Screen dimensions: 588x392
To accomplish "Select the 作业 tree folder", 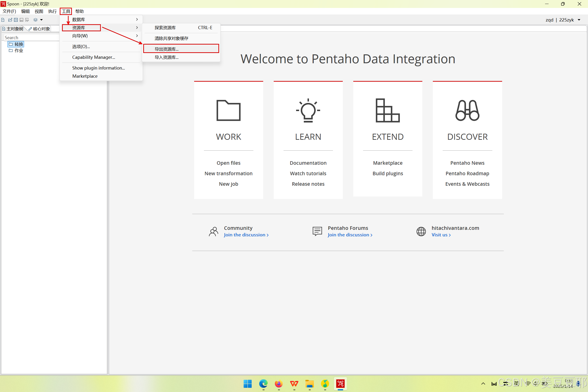I will tap(18, 50).
